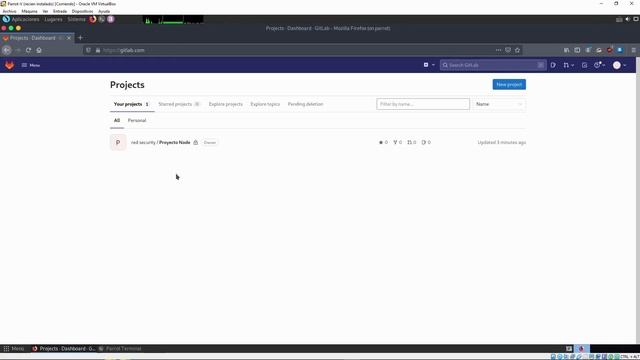This screenshot has height=360, width=640.
Task: Click the stars count icon for Proyecto Node
Action: point(383,142)
